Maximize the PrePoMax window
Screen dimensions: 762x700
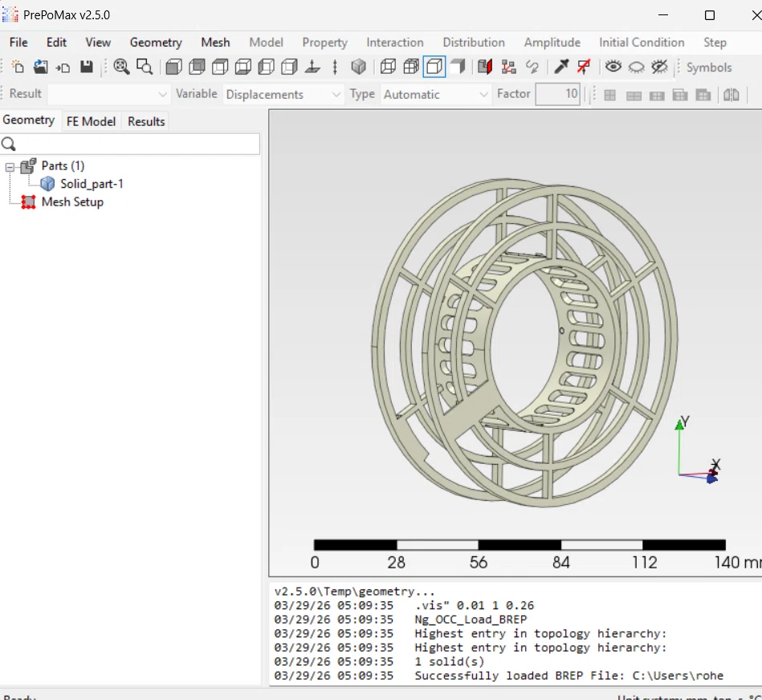pos(710,15)
